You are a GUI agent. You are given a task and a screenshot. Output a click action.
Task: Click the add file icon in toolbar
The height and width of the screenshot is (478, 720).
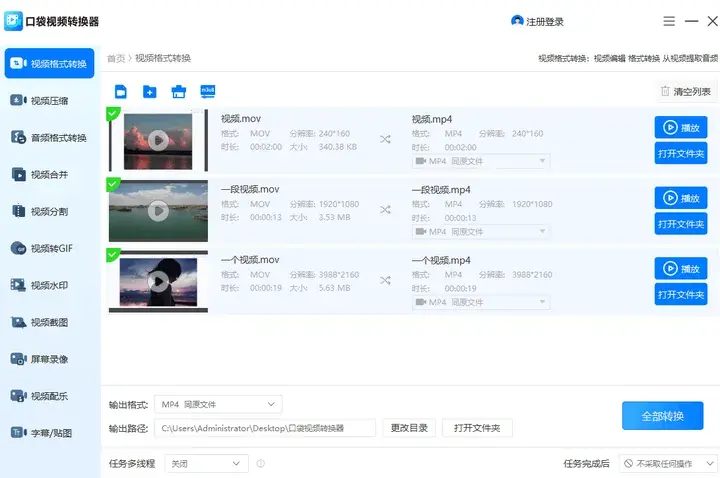pyautogui.click(x=121, y=92)
